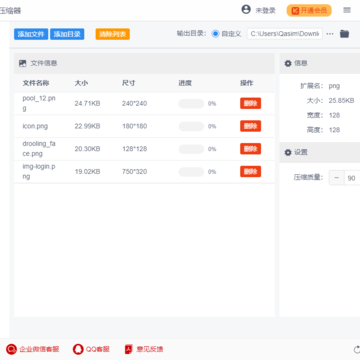Image resolution: width=360 pixels, height=360 pixels.
Task: Open 企业微信客服 support icon
Action: [11, 349]
